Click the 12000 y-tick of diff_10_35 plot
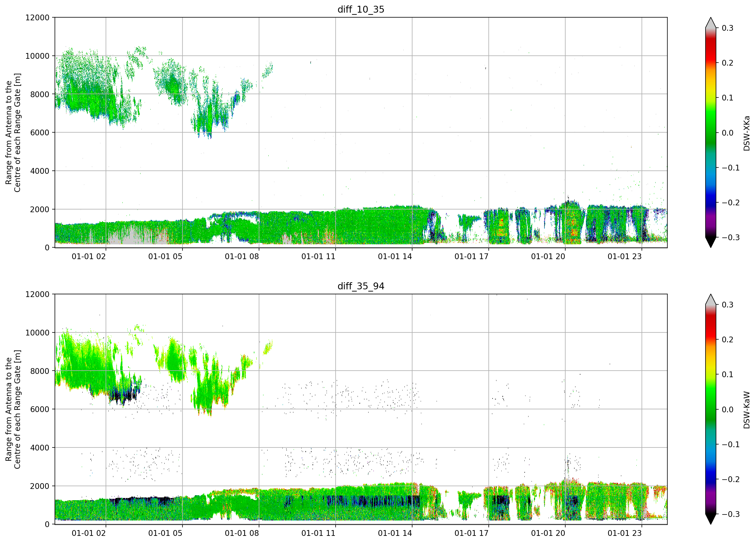 click(37, 18)
